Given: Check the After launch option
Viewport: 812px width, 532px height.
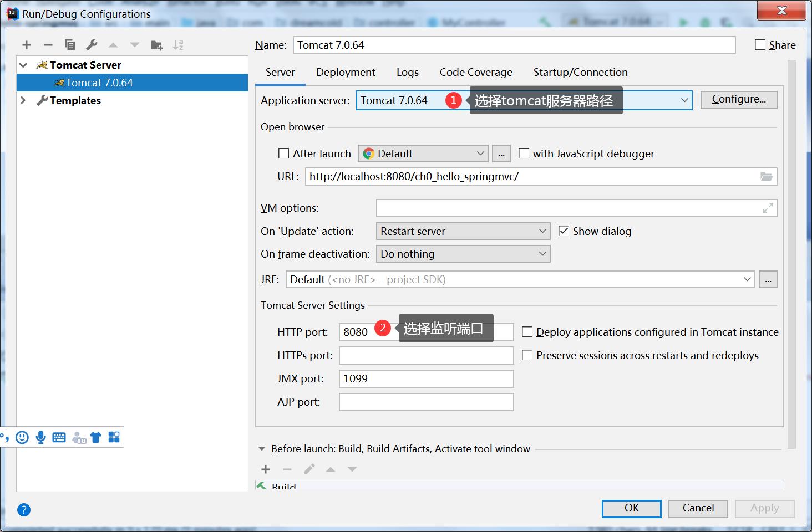Looking at the screenshot, I should tap(284, 154).
